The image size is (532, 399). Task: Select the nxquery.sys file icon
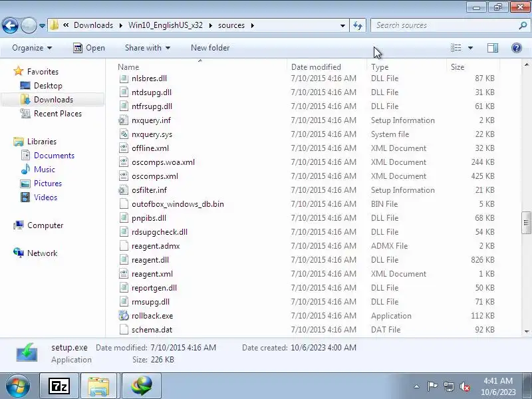[124, 134]
